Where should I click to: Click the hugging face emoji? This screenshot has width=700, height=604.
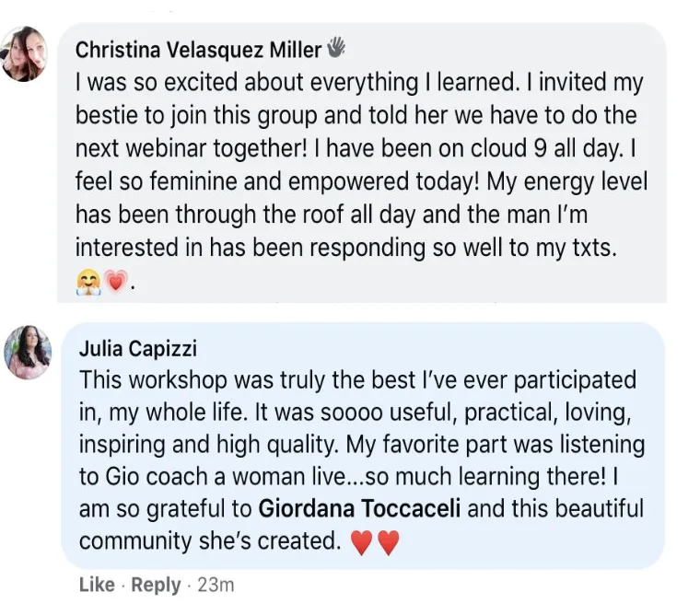(x=88, y=283)
